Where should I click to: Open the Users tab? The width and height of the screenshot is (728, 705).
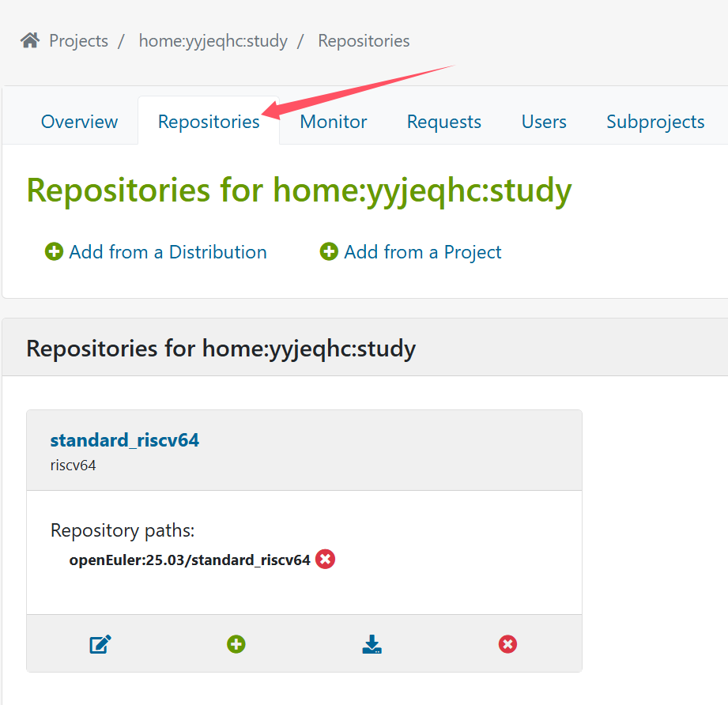(544, 122)
